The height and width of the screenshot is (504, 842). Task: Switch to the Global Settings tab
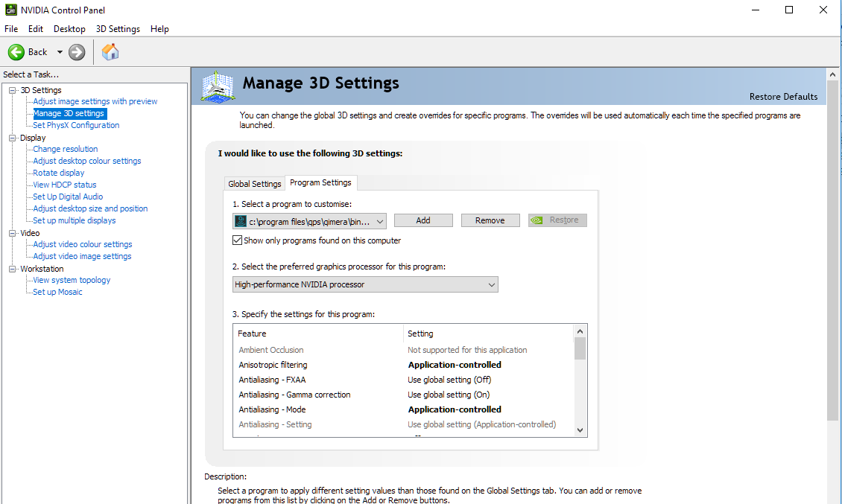pyautogui.click(x=255, y=184)
